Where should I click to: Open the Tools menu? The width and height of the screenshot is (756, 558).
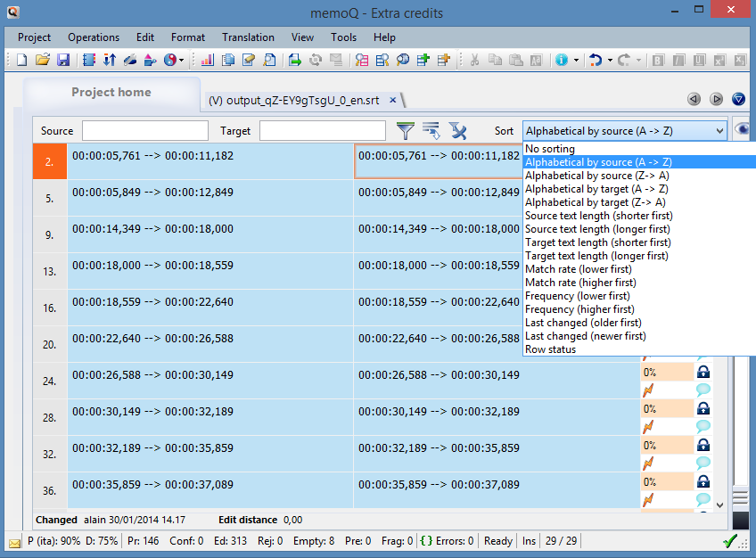point(343,37)
